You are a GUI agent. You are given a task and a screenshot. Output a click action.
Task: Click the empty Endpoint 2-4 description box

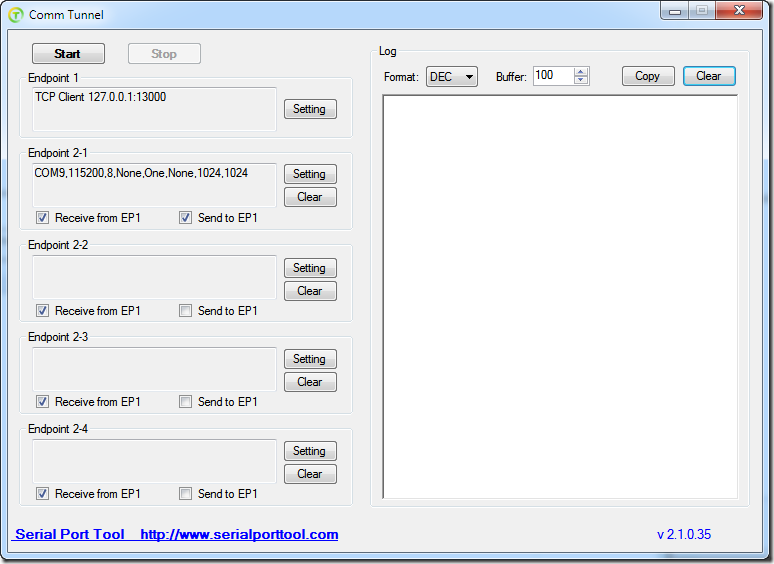[155, 461]
